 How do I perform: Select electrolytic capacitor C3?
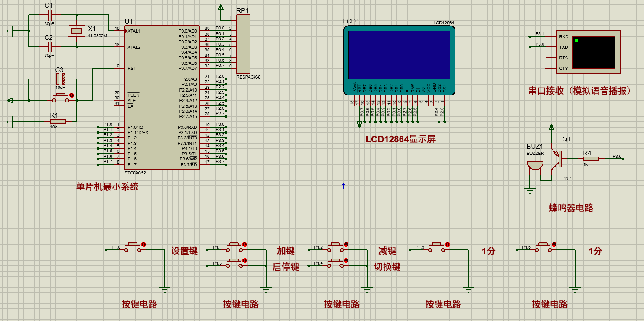(60, 79)
